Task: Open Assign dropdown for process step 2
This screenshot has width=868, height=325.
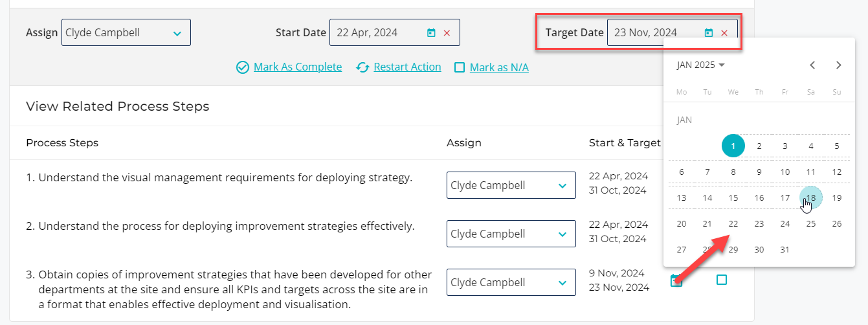Action: click(x=511, y=234)
